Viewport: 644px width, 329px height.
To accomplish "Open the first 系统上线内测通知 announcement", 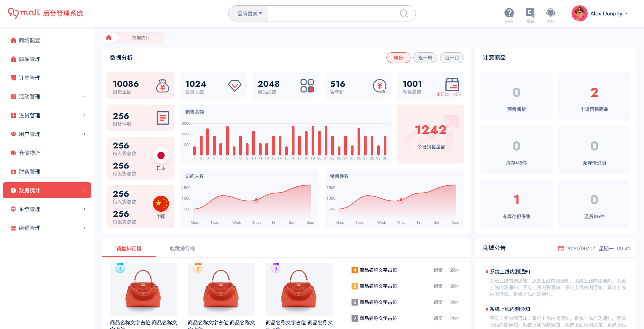I will pyautogui.click(x=510, y=272).
